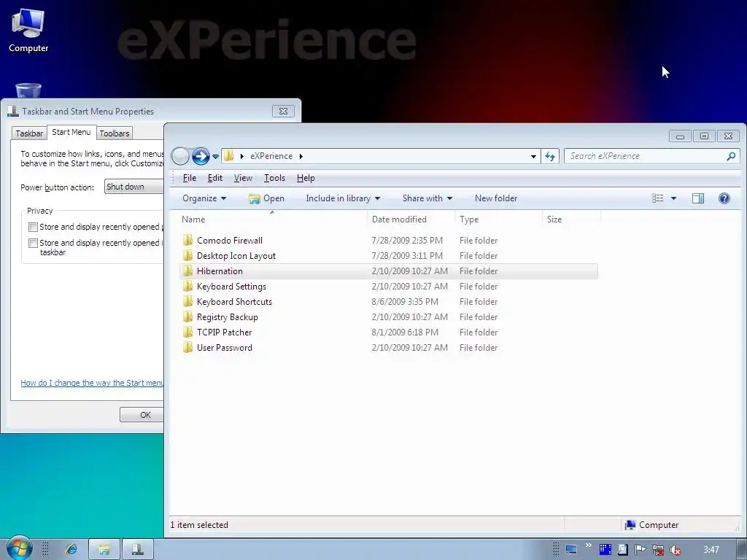Open the Start orb button

pyautogui.click(x=19, y=548)
